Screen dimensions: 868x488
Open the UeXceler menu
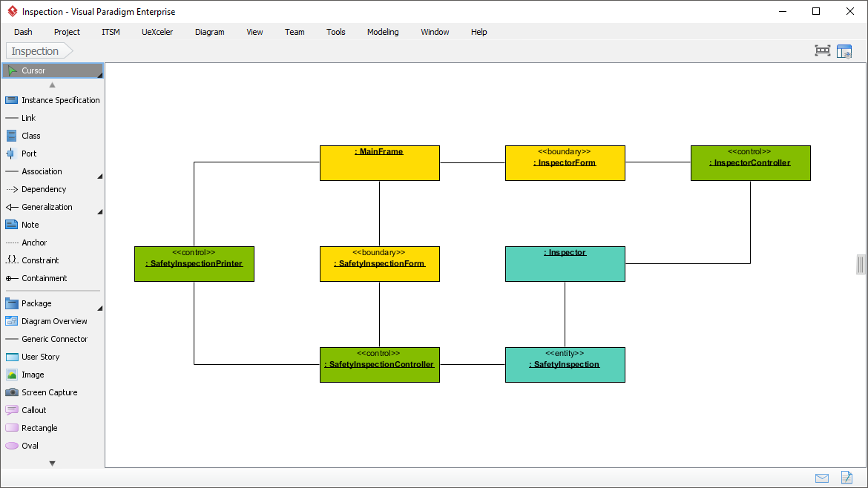(157, 32)
